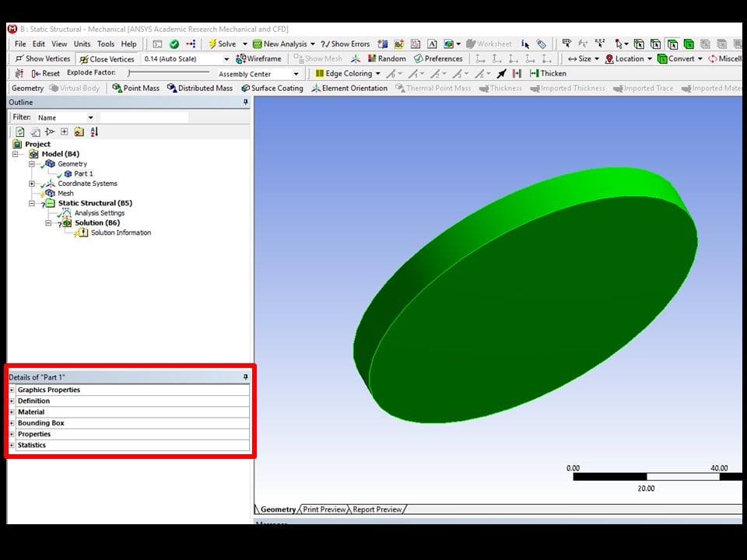
Task: Select Analysis Settings in tree
Action: pyautogui.click(x=99, y=213)
